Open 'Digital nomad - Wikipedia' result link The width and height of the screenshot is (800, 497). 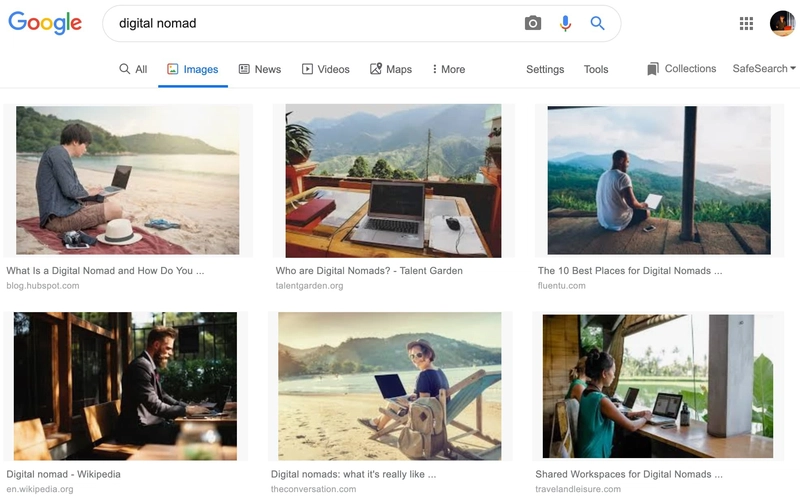(64, 474)
